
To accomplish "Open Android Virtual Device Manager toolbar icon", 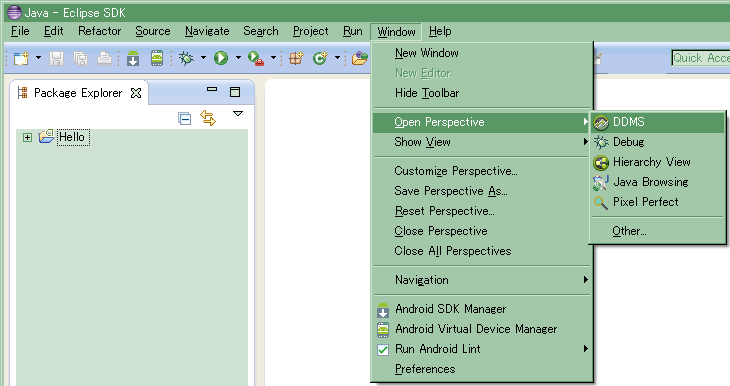I will pyautogui.click(x=157, y=58).
